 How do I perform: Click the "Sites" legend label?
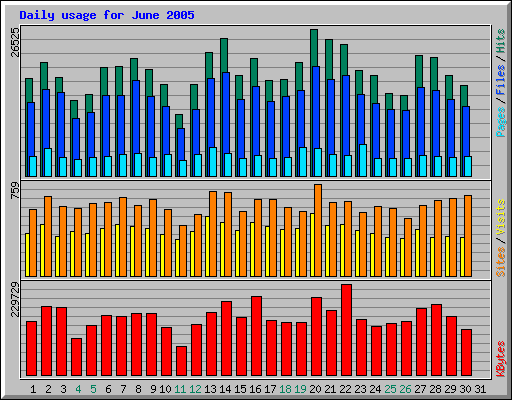pyautogui.click(x=500, y=262)
